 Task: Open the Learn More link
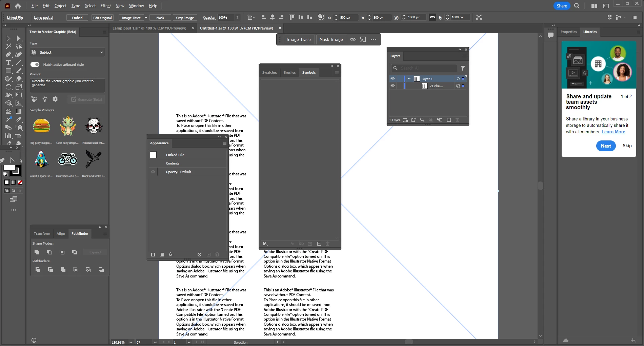[613, 132]
